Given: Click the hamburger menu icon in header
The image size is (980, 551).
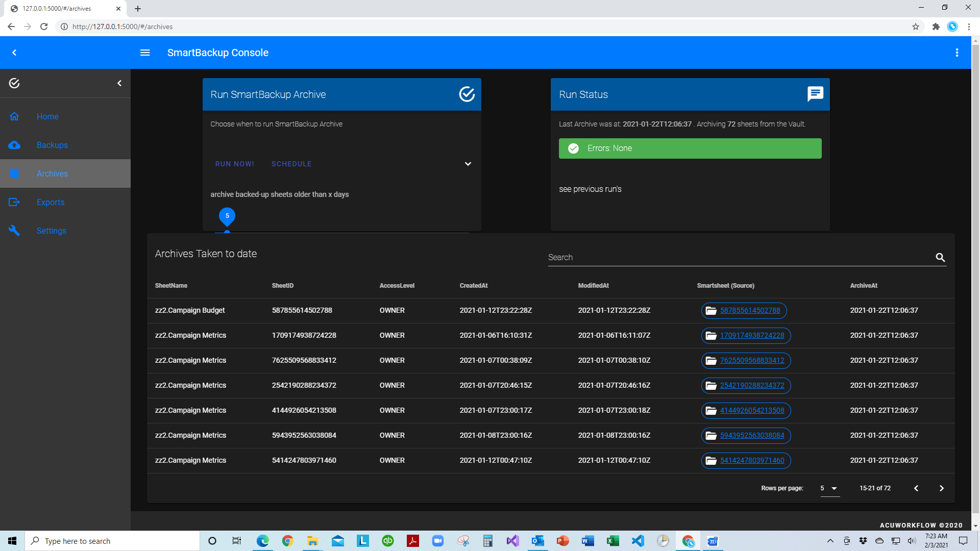Looking at the screenshot, I should coord(145,53).
